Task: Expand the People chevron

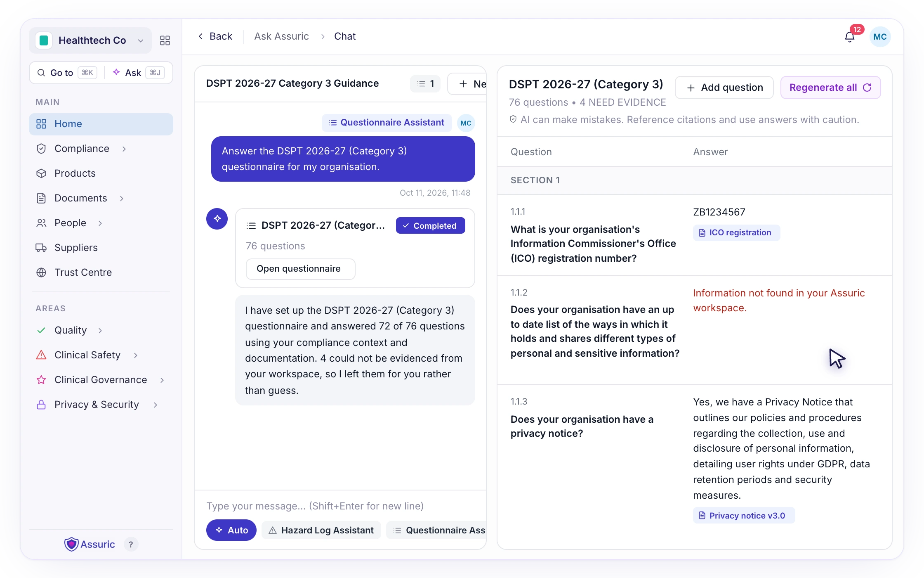Action: [100, 223]
